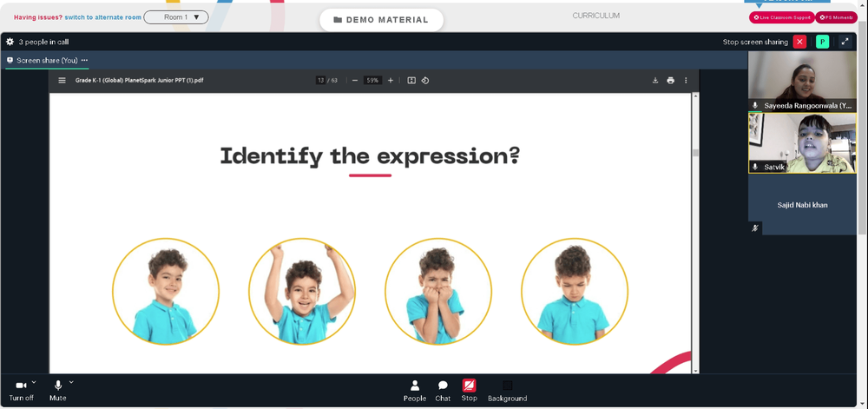Open call settings gear icon

click(10, 42)
